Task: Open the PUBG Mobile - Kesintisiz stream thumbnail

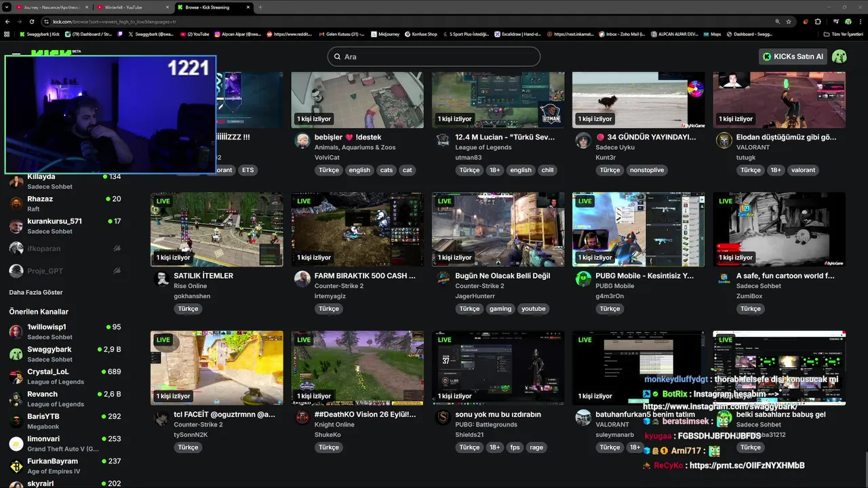Action: point(639,230)
